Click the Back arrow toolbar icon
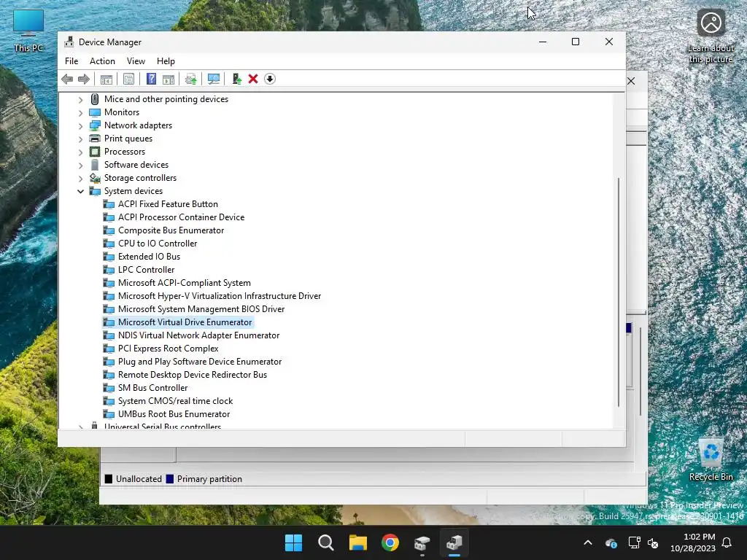 (x=67, y=79)
